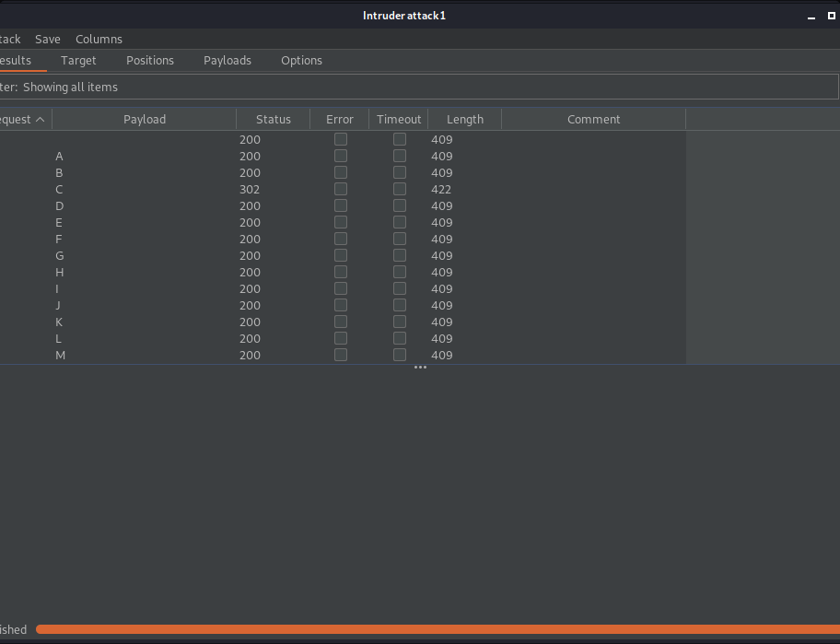Click the 422 length value

441,190
